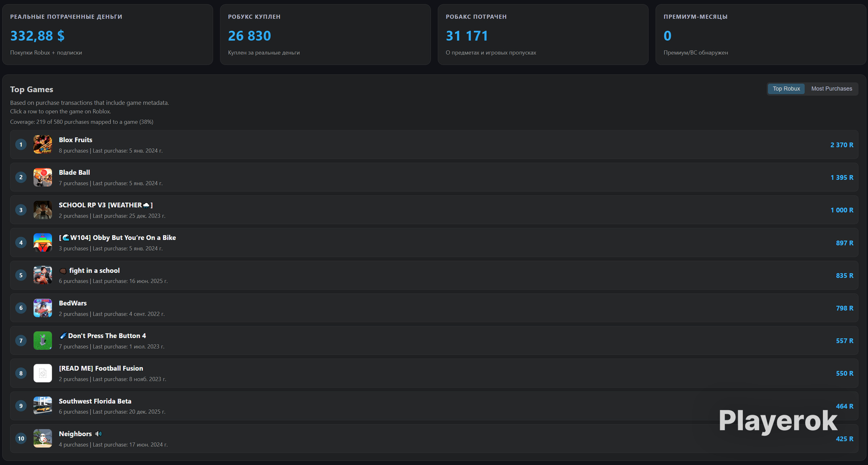Open the Football Fusion placeholder icon

pos(43,373)
